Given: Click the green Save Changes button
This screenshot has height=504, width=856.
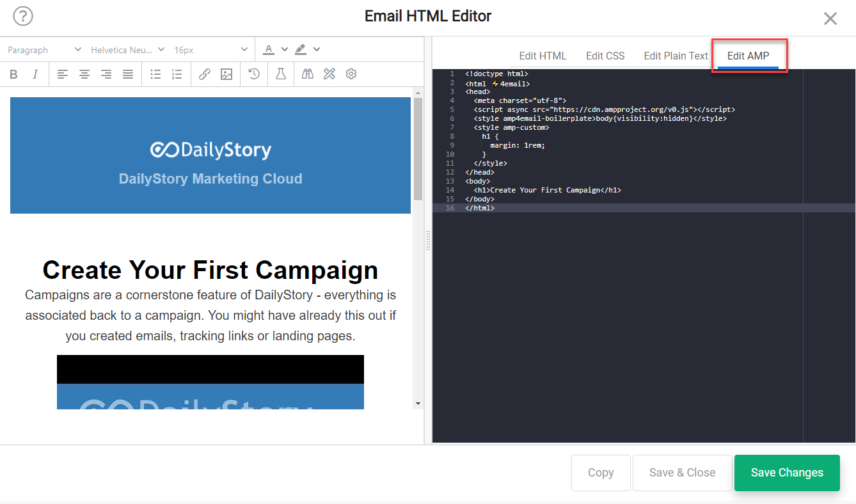Looking at the screenshot, I should tap(787, 473).
